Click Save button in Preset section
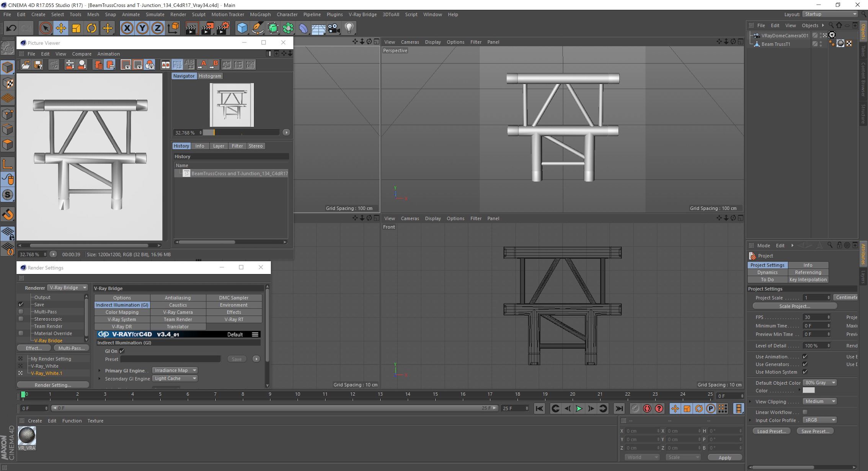This screenshot has width=868, height=471. tap(237, 358)
